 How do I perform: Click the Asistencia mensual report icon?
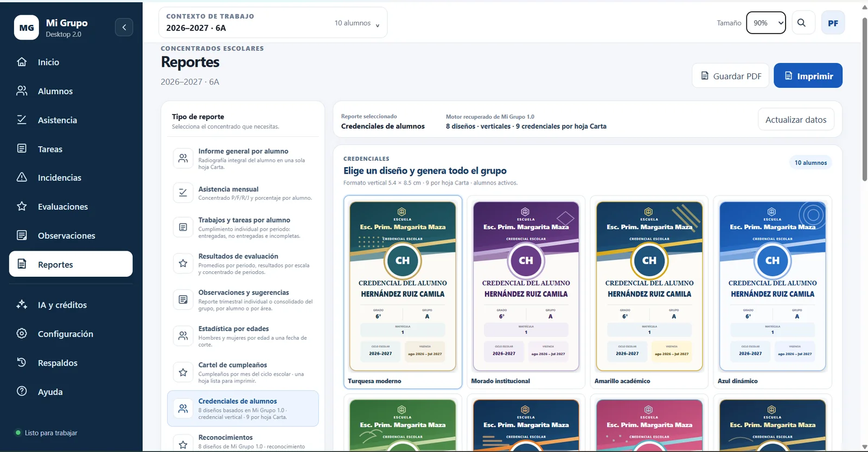coord(183,193)
